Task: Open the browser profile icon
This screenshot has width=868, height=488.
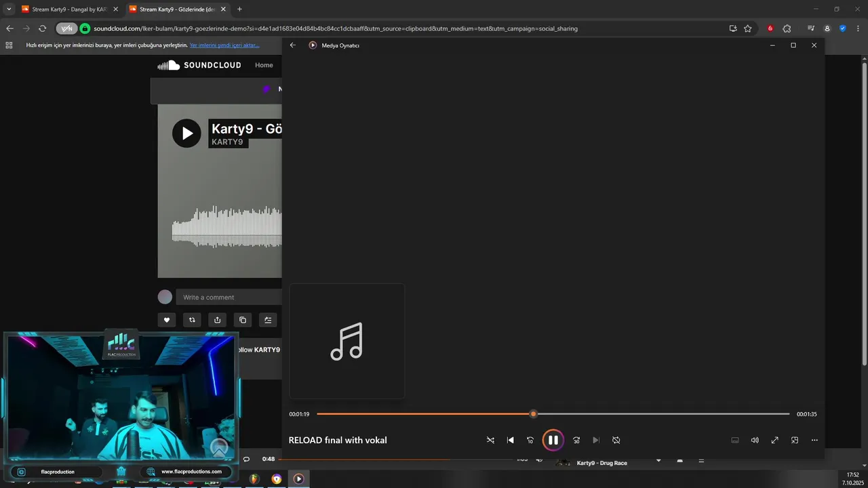Action: pos(827,28)
